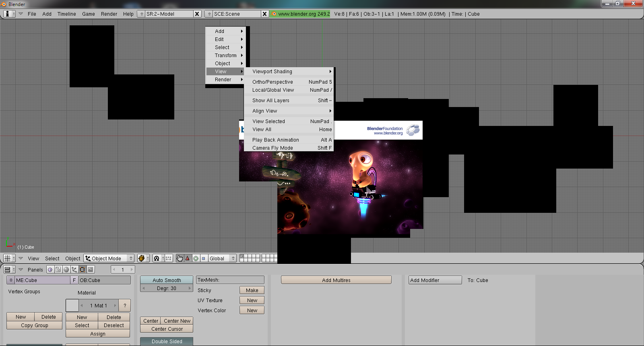
Task: Click the draw type solid cube icon
Action: (x=143, y=258)
